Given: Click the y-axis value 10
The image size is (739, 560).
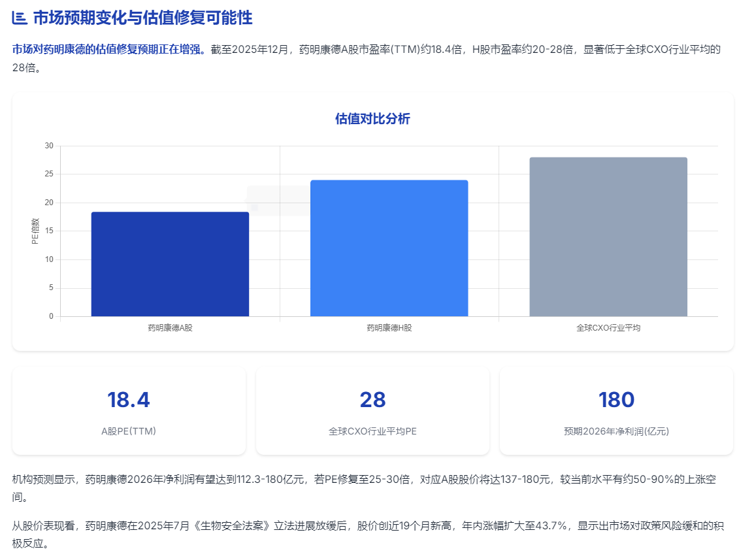Looking at the screenshot, I should click(49, 259).
